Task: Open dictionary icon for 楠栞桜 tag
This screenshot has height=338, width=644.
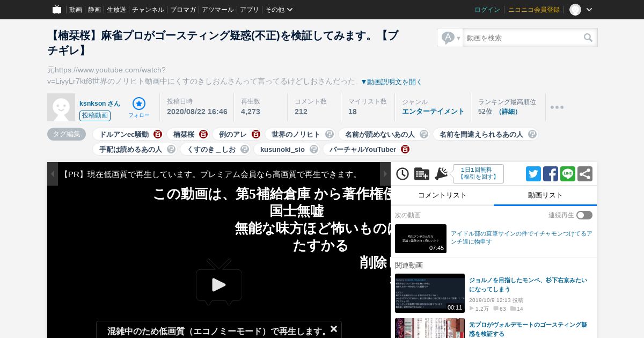Action: 203,134
